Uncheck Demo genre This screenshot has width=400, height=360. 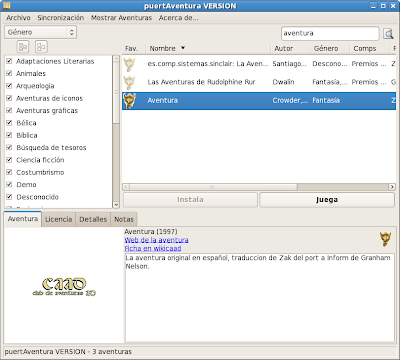[x=9, y=184]
